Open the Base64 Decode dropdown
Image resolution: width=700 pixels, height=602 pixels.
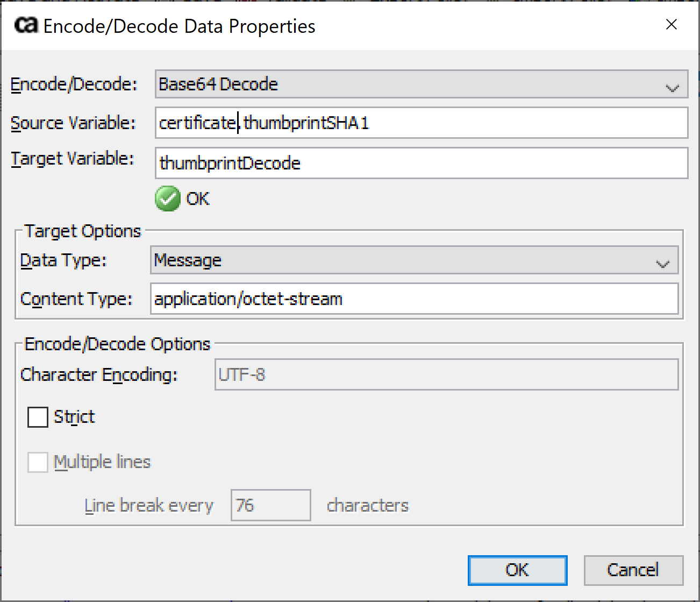pyautogui.click(x=421, y=84)
